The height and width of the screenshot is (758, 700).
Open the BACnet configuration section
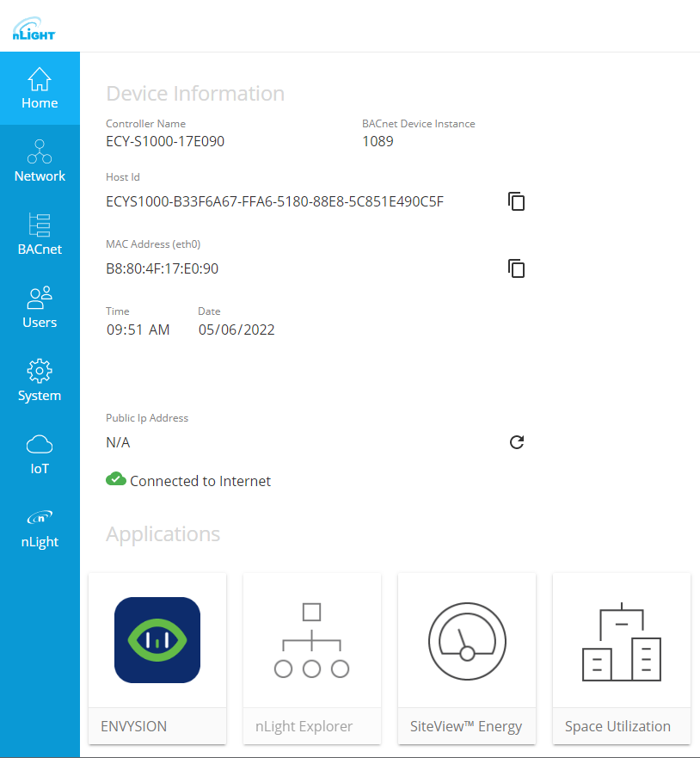coord(40,234)
